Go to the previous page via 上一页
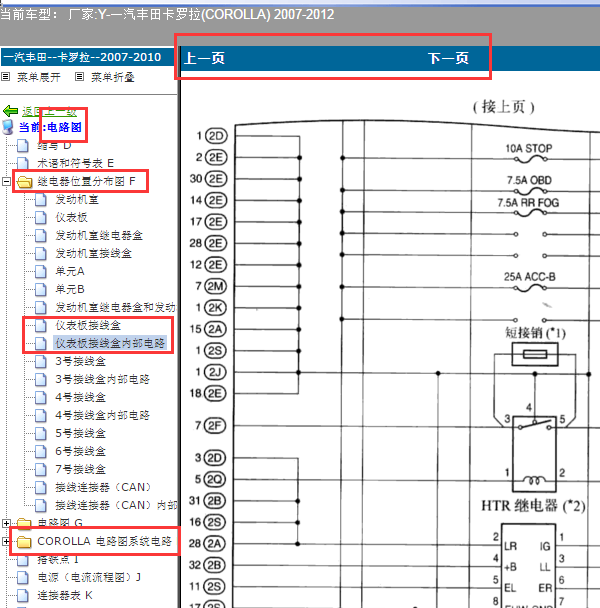 coord(204,58)
